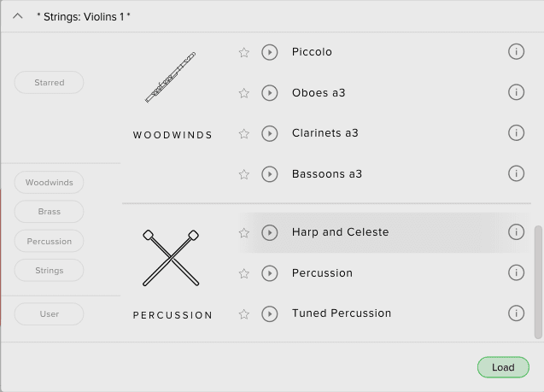Audition the Harp and Celeste preset
The width and height of the screenshot is (544, 392).
(x=270, y=232)
